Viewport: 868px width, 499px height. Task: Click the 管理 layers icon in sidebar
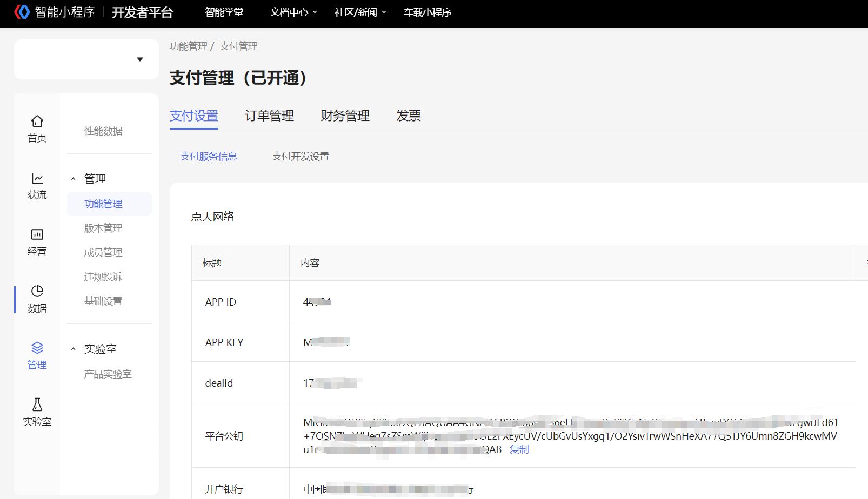(37, 348)
